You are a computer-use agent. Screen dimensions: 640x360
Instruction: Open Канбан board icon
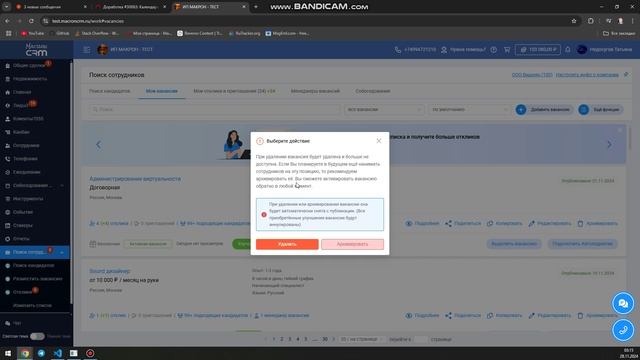pyautogui.click(x=7, y=132)
